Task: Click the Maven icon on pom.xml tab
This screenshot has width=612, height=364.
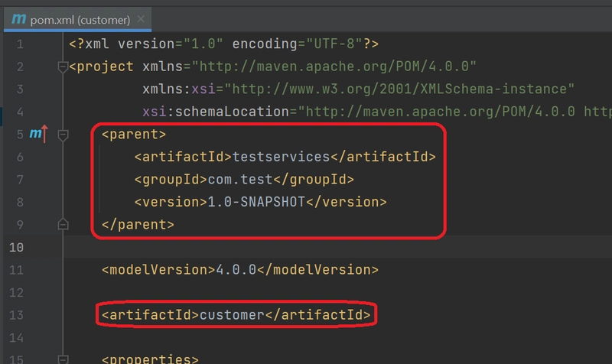Action: 18,18
